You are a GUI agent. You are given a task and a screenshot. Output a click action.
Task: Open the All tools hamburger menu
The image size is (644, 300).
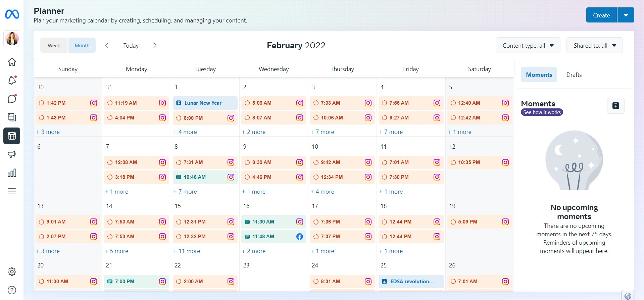[12, 191]
